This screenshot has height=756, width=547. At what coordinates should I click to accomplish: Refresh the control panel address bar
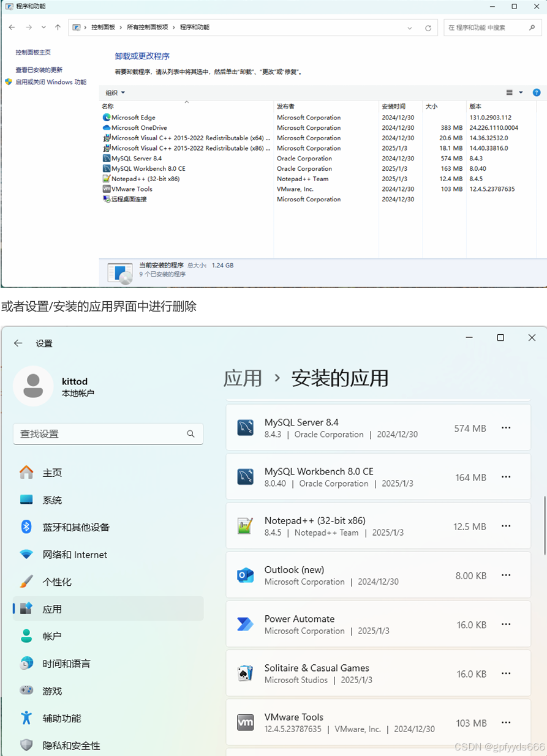pyautogui.click(x=428, y=28)
